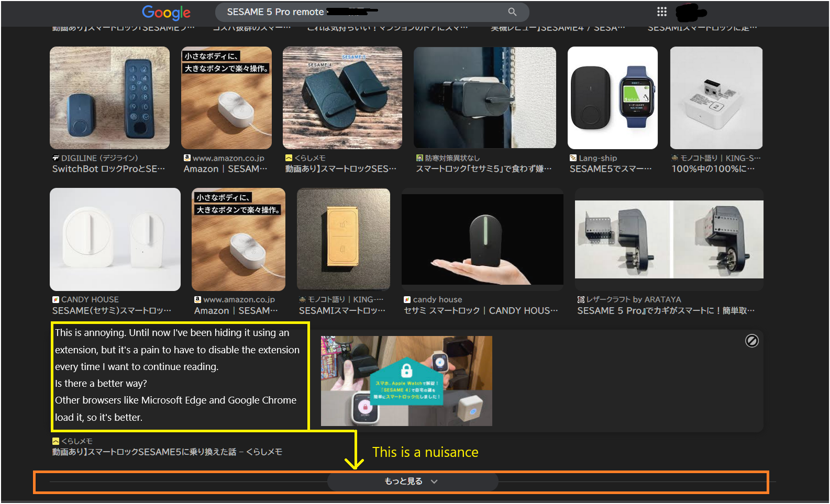Open the SESAME5でスマー… result title
Viewport: 830px width, 504px height.
click(611, 169)
